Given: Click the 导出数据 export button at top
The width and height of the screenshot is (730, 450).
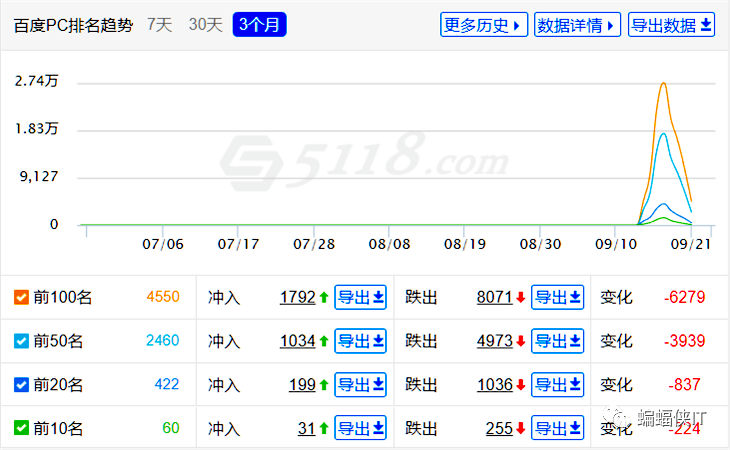Looking at the screenshot, I should (x=671, y=25).
